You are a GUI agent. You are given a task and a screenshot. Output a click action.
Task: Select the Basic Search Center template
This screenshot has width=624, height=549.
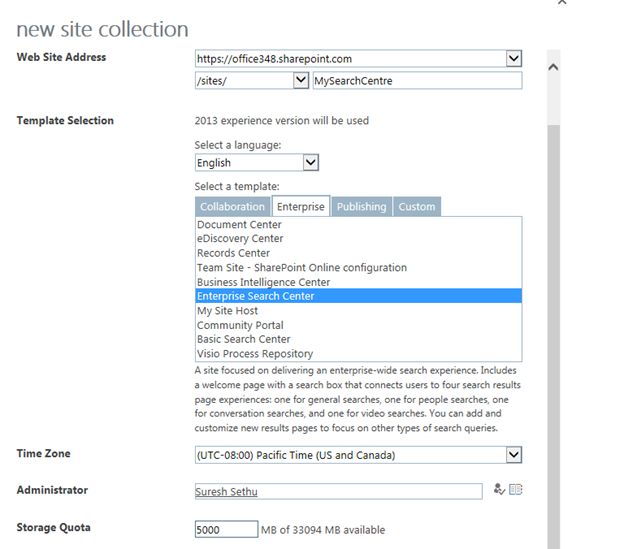(359, 339)
